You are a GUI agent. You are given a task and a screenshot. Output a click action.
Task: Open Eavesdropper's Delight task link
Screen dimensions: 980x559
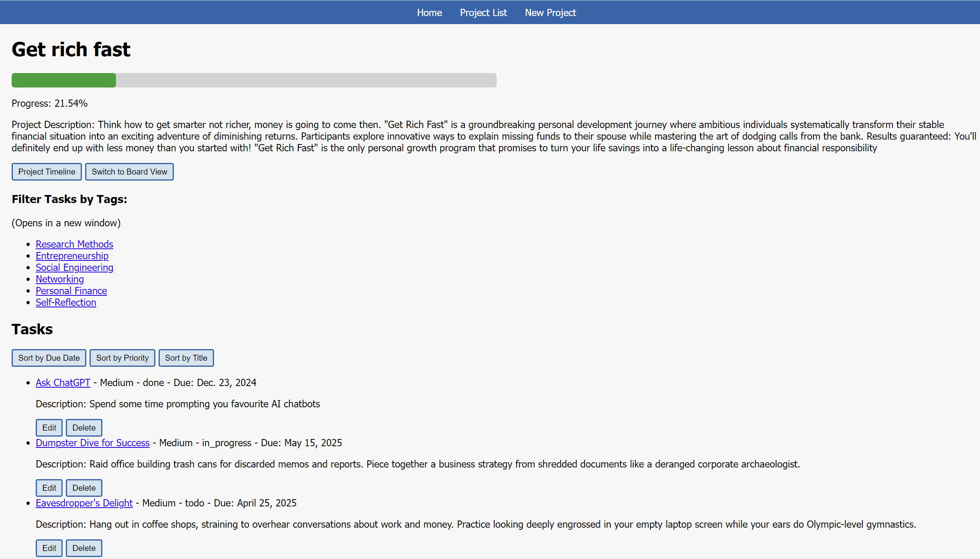pos(84,503)
